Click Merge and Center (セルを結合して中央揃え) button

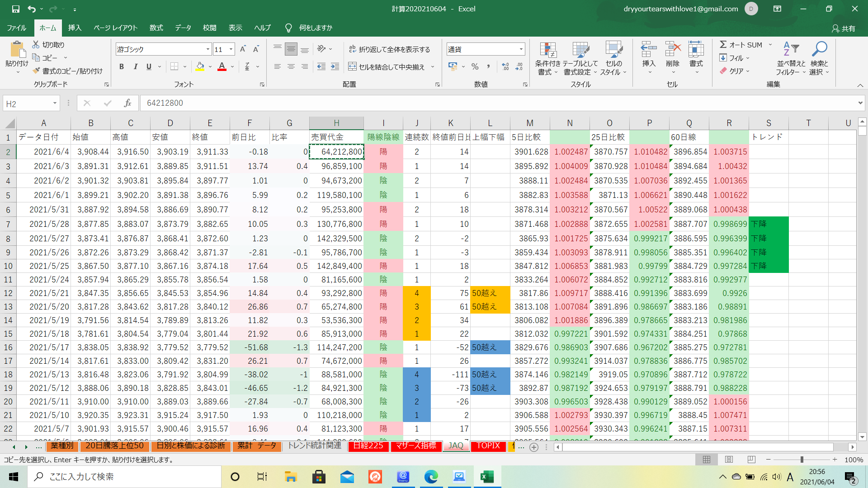tap(387, 67)
